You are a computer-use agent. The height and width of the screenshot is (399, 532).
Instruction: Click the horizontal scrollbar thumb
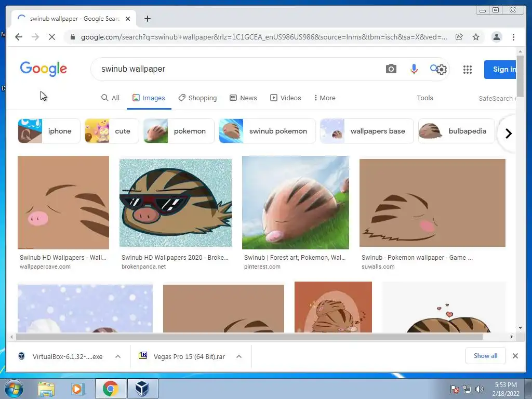point(249,337)
